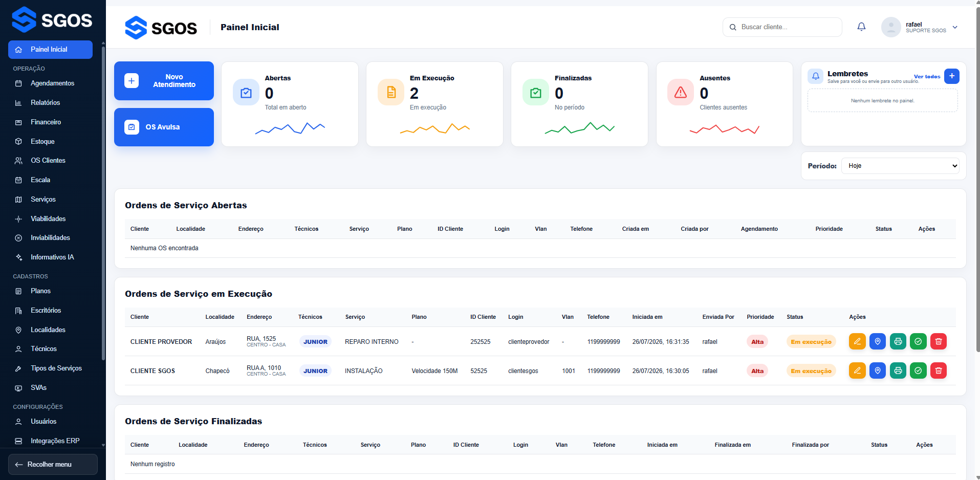The width and height of the screenshot is (980, 480).
Task: Start a Novo Atendimento
Action: coord(164,81)
